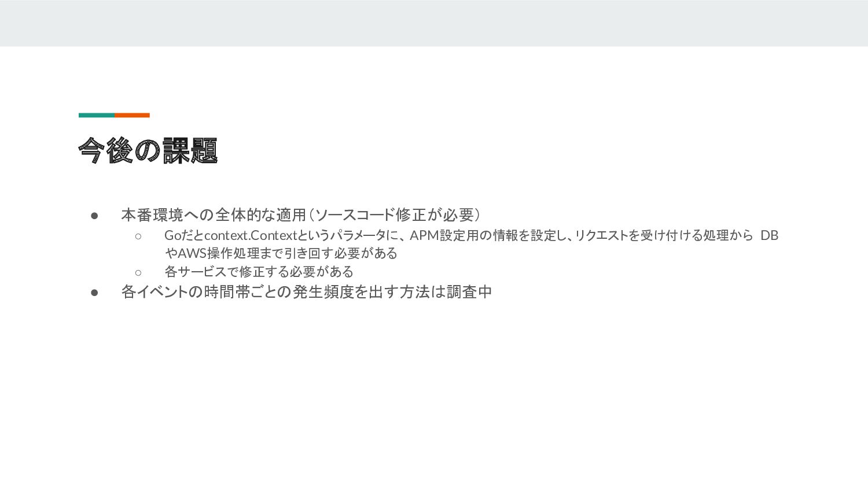Select the teal accent bar above title
The width and height of the screenshot is (868, 488).
pos(97,115)
